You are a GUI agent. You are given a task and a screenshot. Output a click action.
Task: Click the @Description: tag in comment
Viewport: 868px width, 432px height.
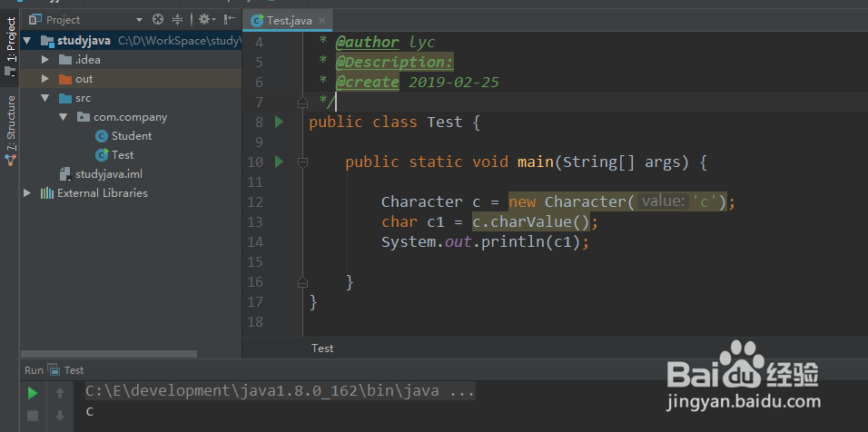(x=395, y=62)
